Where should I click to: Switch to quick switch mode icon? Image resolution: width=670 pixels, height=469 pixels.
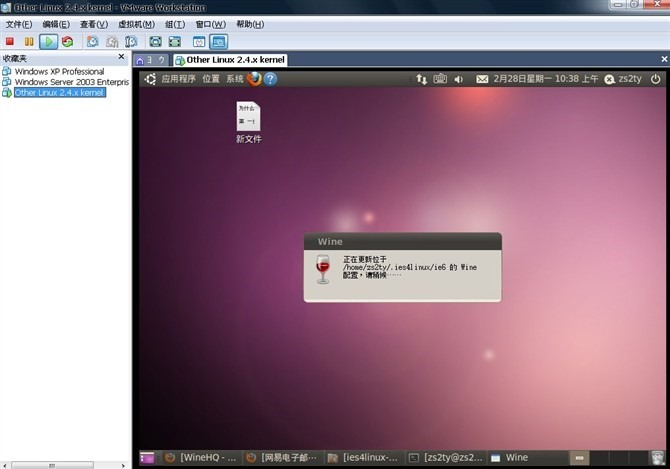point(175,41)
